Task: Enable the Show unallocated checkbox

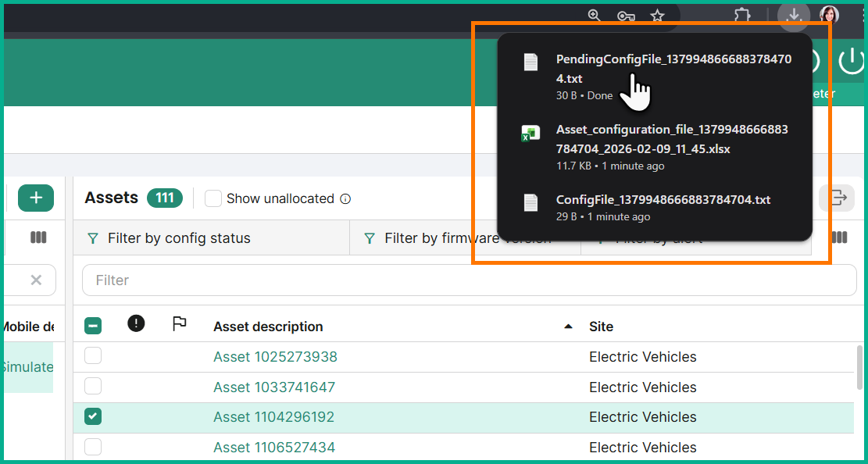Action: pyautogui.click(x=213, y=198)
